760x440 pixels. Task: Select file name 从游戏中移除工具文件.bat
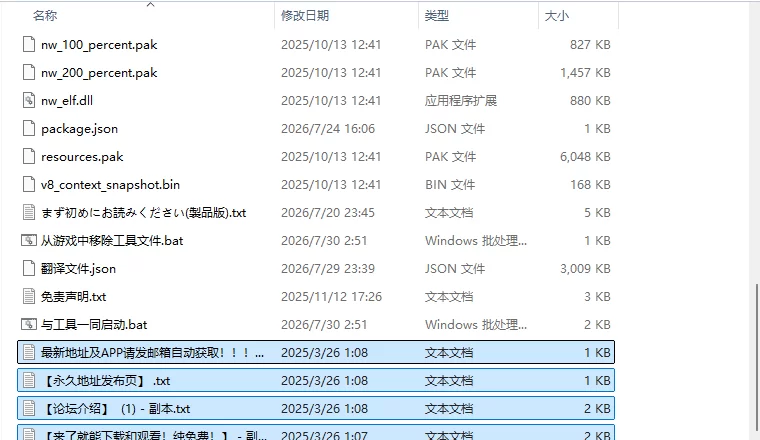coord(112,241)
